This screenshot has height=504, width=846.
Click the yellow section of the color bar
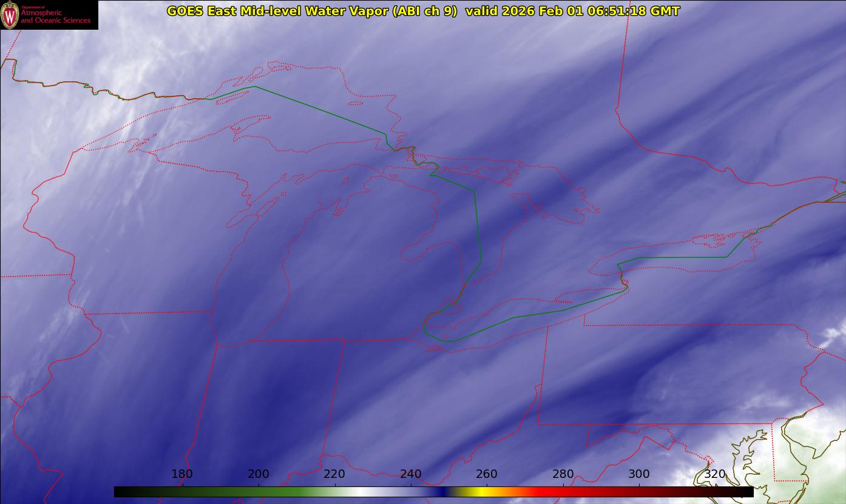[x=481, y=492]
